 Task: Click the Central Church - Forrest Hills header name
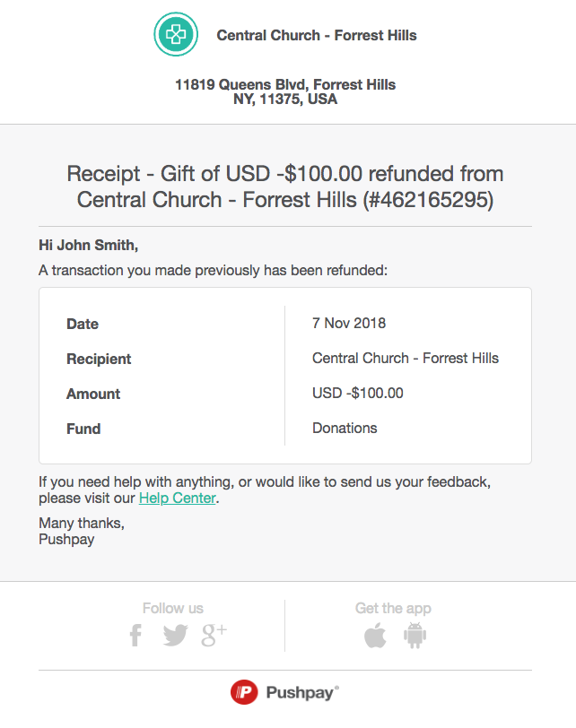[x=317, y=36]
